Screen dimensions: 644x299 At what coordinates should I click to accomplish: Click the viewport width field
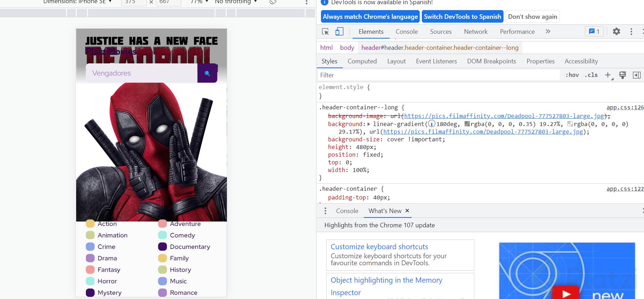tap(134, 2)
